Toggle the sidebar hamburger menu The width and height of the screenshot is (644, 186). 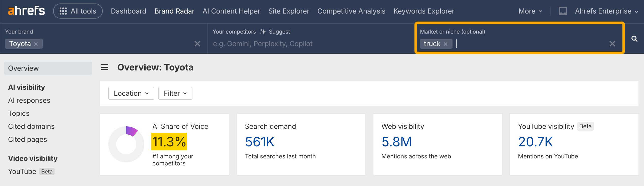click(105, 67)
